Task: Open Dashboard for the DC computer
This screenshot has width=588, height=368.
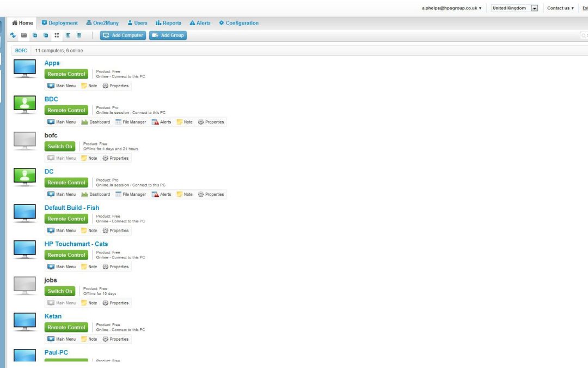Action: 96,195
